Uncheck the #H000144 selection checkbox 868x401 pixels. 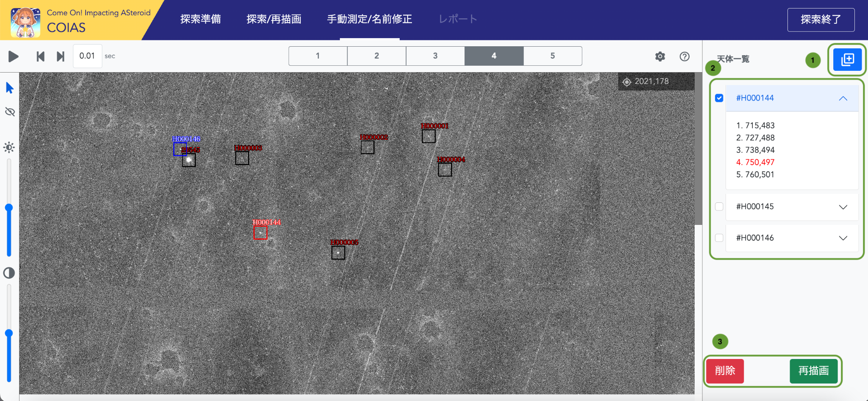719,98
